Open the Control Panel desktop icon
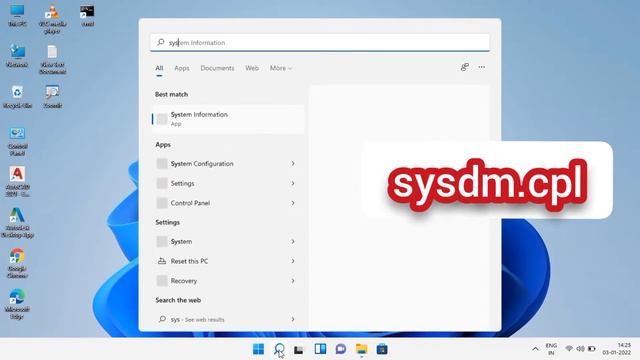Screen dimensions: 640x360 click(17, 141)
